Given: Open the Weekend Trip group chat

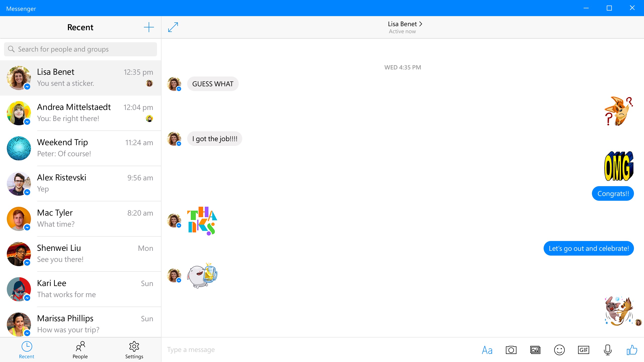Looking at the screenshot, I should (80, 148).
